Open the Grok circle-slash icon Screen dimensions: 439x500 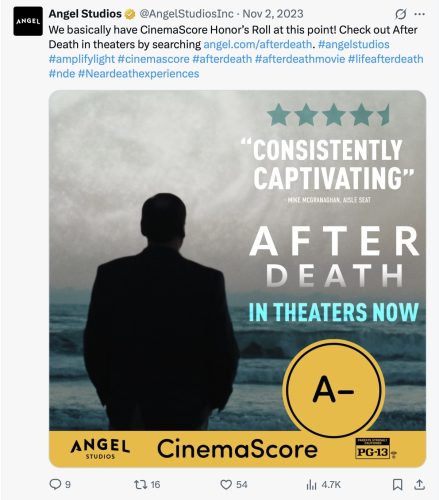point(400,14)
